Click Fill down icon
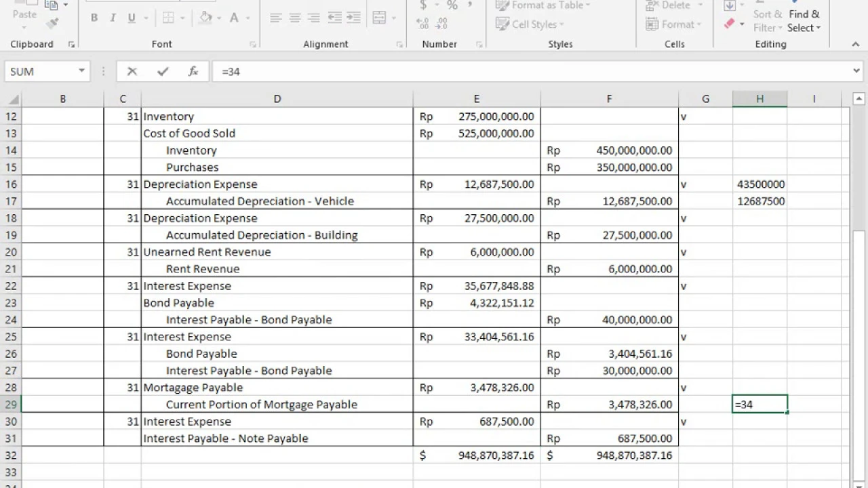868x488 pixels. (730, 5)
